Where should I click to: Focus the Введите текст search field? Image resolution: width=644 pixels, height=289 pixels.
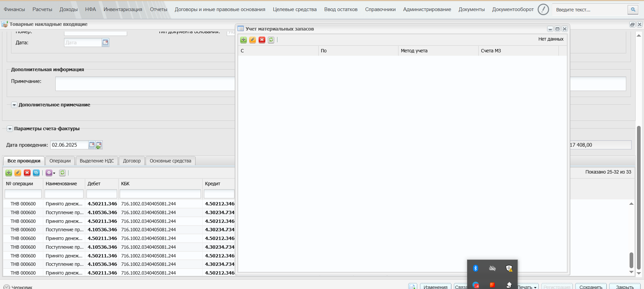[x=591, y=10]
